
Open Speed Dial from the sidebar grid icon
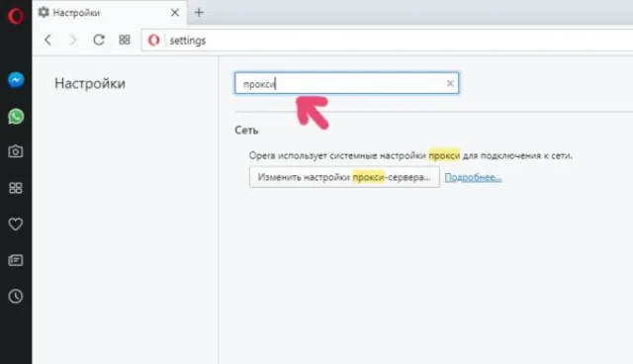coord(16,188)
